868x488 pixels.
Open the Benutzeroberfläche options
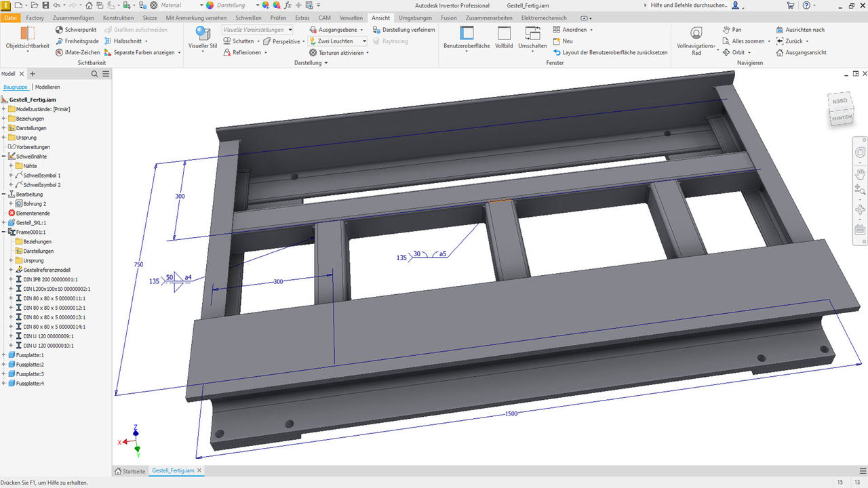point(467,37)
